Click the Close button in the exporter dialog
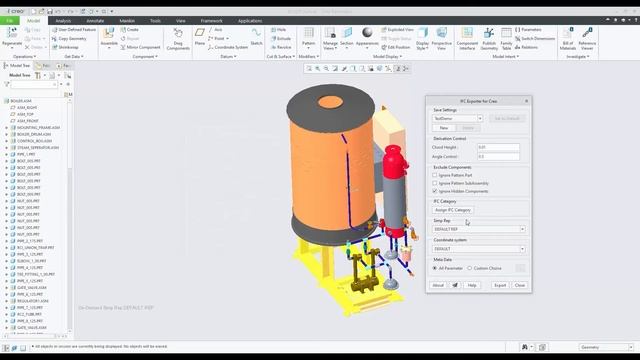 coord(520,285)
